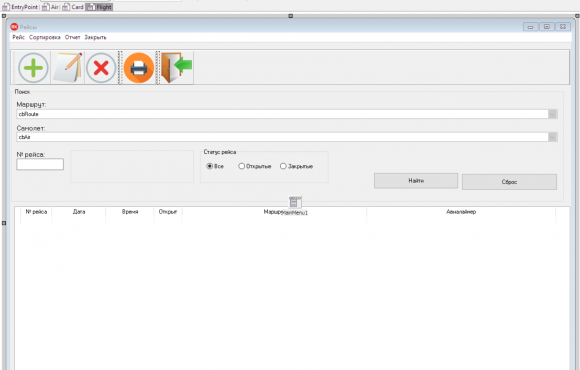The height and width of the screenshot is (370, 580).
Task: Select the MainMenu1 component icon
Action: click(295, 202)
